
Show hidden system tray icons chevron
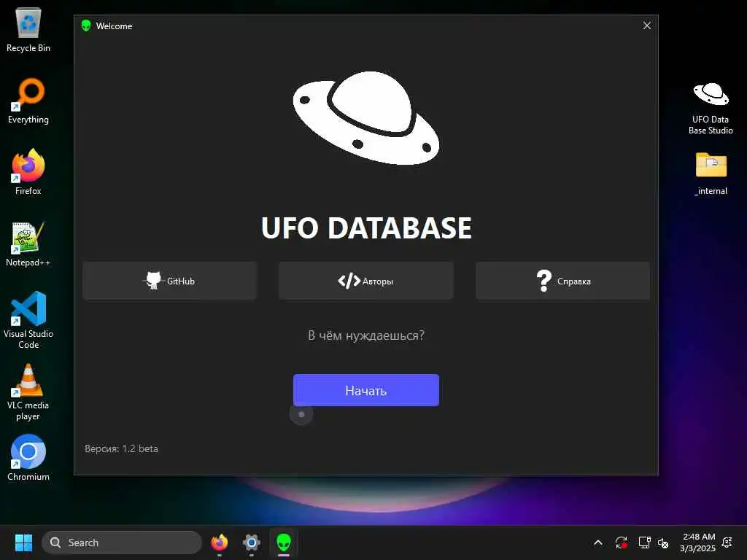click(598, 542)
